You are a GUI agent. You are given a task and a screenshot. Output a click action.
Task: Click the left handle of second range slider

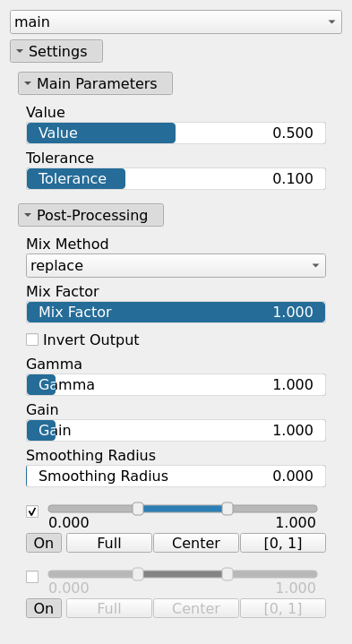point(138,574)
